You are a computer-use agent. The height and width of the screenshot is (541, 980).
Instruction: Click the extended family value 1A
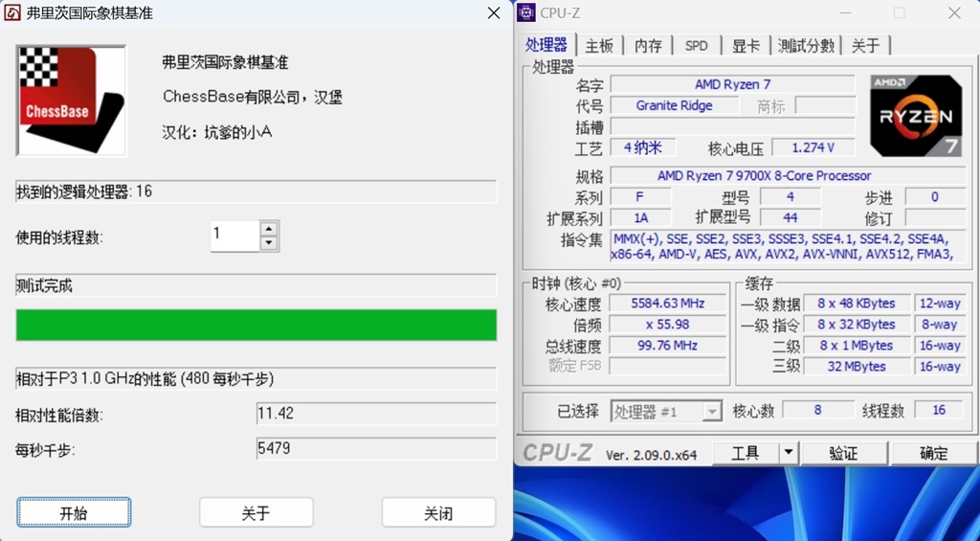coord(640,217)
